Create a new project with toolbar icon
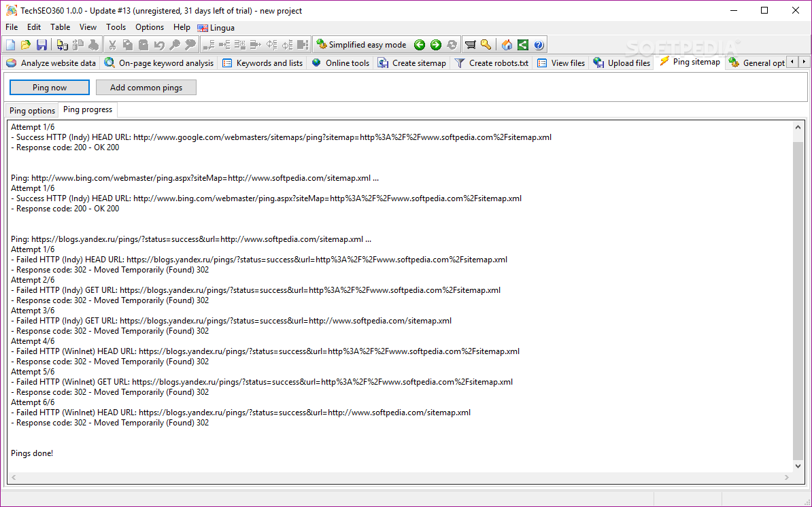The width and height of the screenshot is (812, 507). 10,45
